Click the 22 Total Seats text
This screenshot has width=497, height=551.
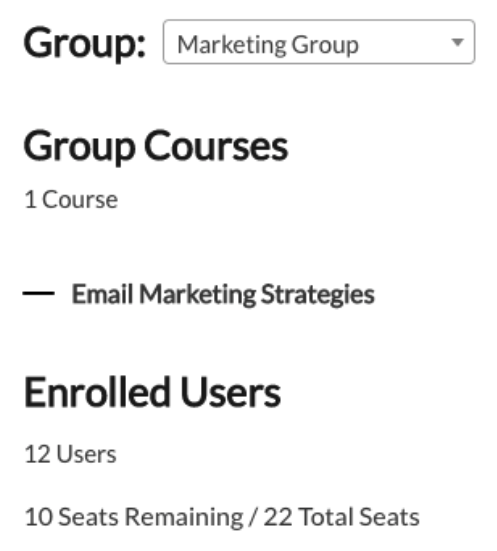coord(342,517)
